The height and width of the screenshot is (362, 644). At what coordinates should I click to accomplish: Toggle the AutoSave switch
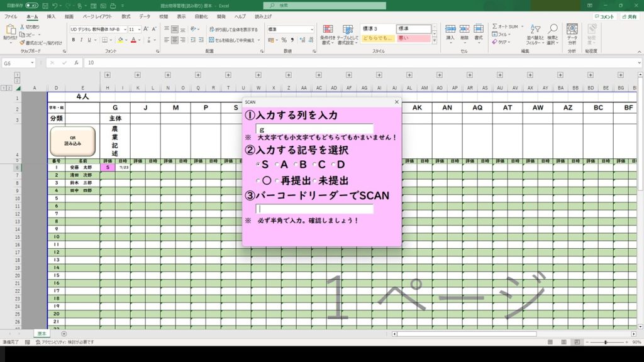31,5
